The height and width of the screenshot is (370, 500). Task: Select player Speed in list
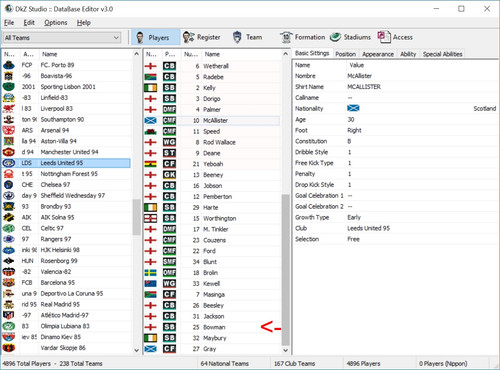coord(212,131)
